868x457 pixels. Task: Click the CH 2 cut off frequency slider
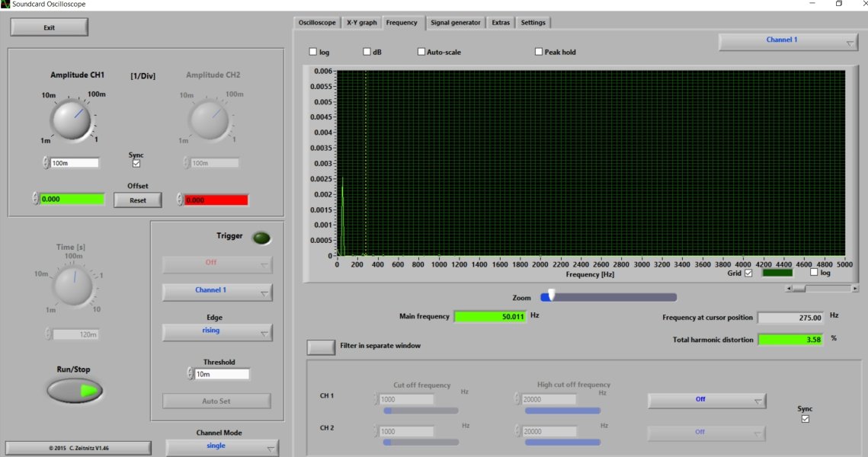(x=421, y=442)
